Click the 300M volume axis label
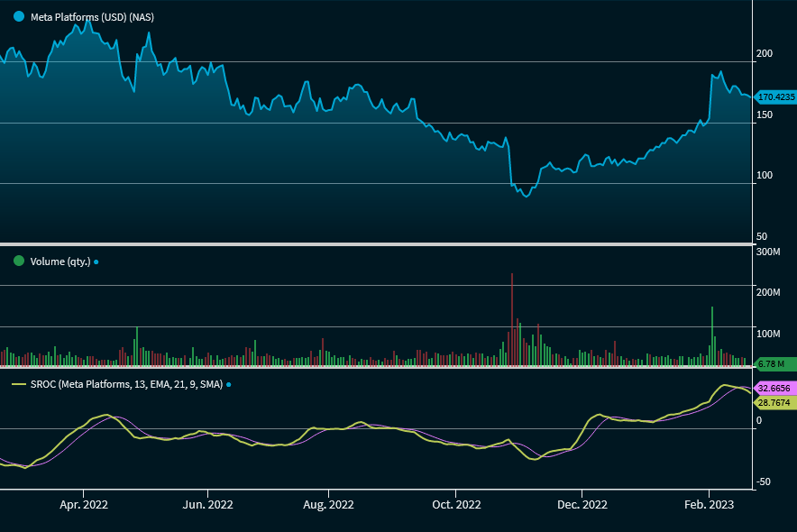 767,251
